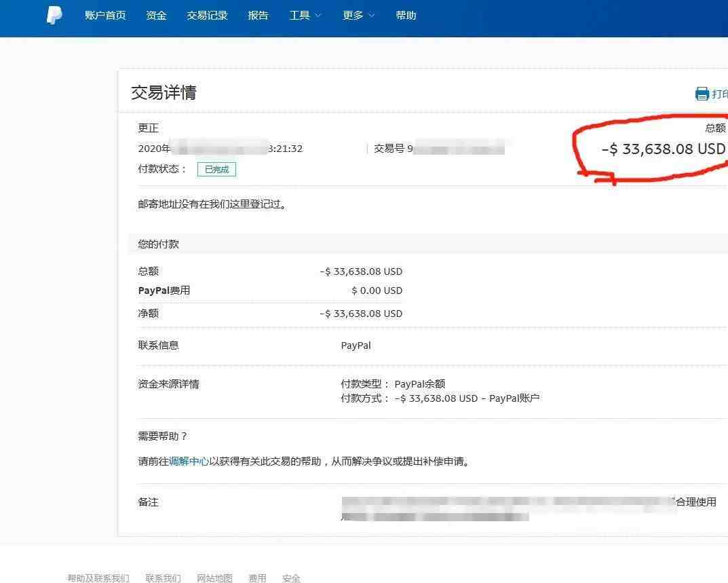Click the 总额 amount in payment table

point(361,271)
